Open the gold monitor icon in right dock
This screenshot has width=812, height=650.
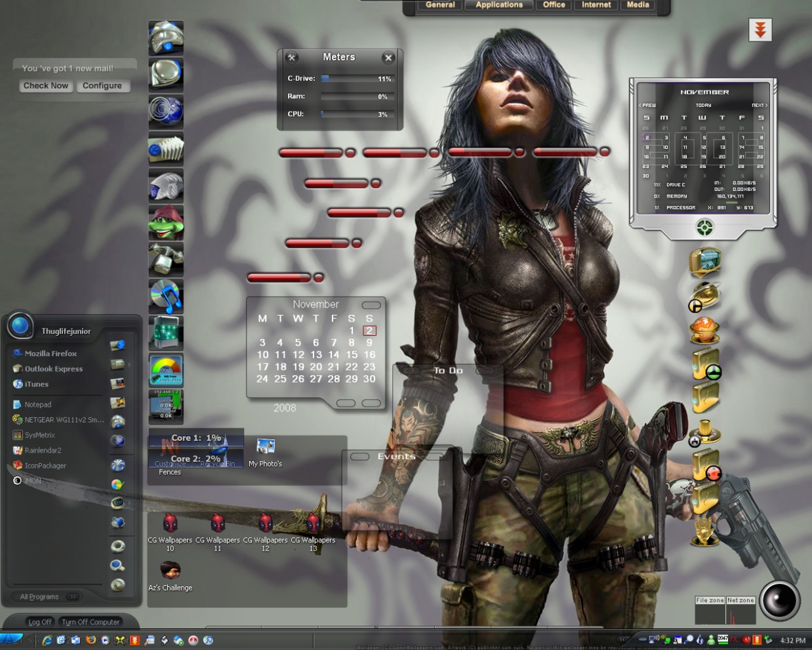pyautogui.click(x=705, y=262)
